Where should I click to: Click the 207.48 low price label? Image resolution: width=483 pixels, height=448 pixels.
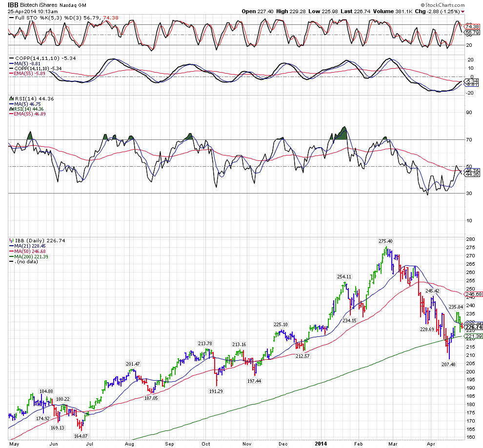(448, 364)
